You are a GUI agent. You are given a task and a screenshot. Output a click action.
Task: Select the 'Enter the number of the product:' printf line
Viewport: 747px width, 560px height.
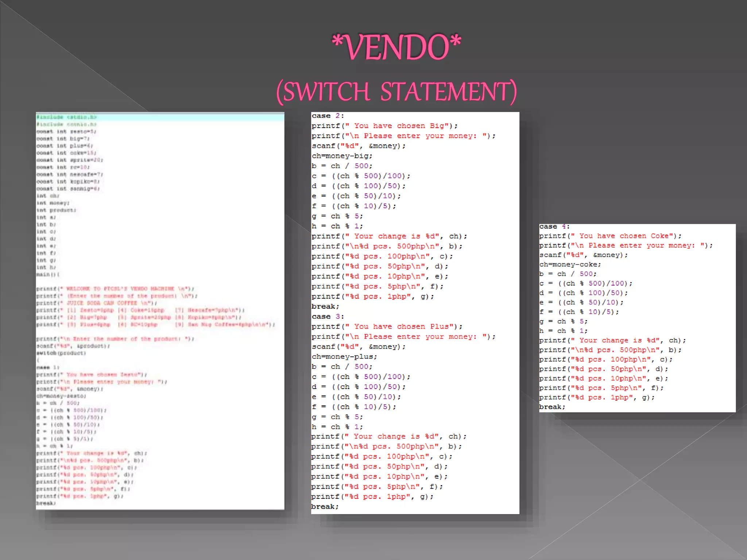click(115, 339)
